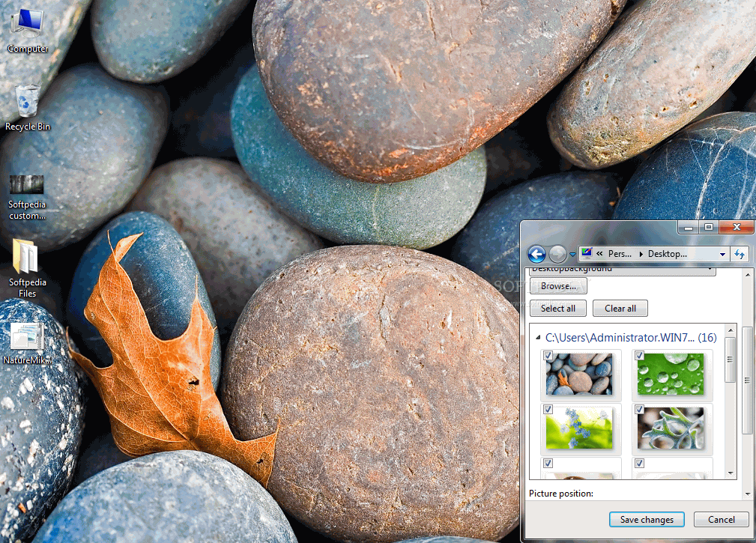
Task: Uncheck the pebbles wallpaper checkbox
Action: pos(548,356)
